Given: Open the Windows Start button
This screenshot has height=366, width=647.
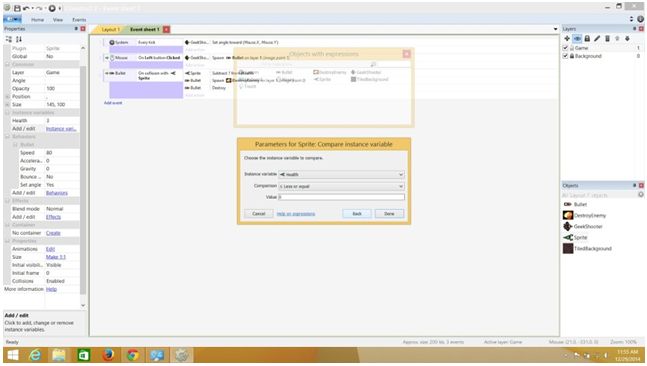Looking at the screenshot, I should pyautogui.click(x=13, y=355).
